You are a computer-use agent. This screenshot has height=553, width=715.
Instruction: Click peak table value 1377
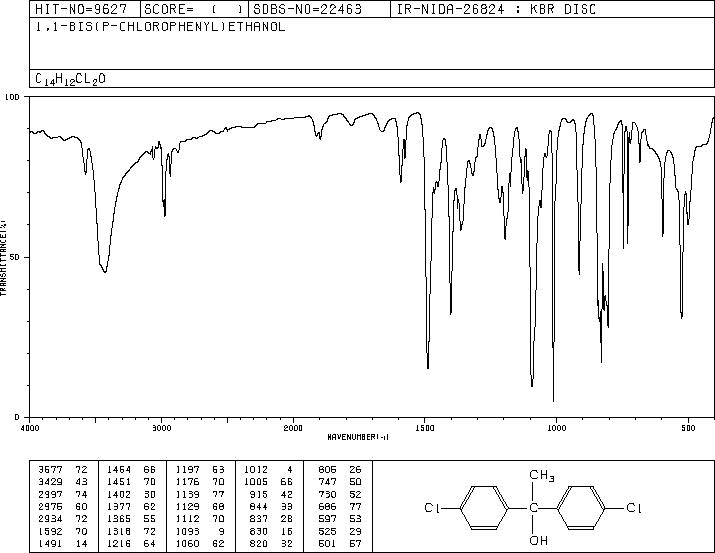[x=119, y=507]
